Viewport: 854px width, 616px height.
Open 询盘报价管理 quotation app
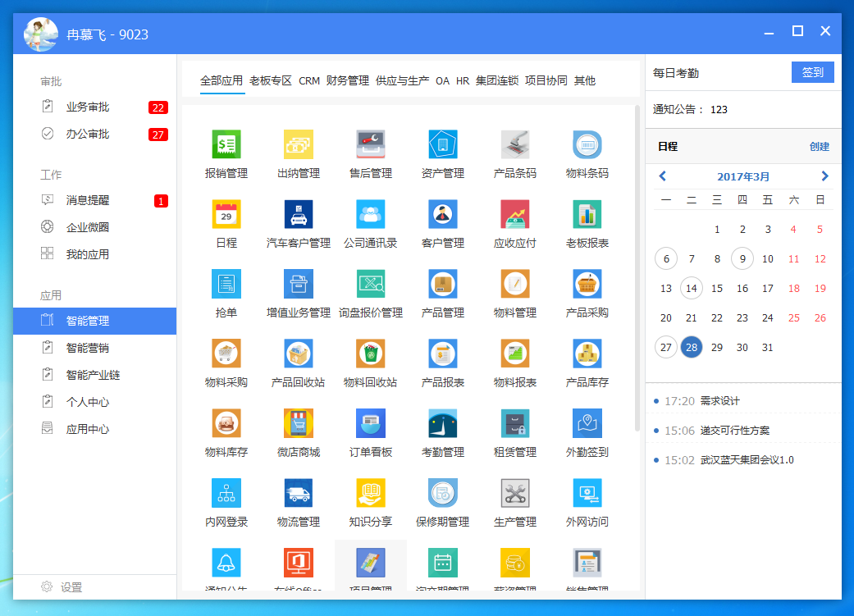(x=370, y=285)
